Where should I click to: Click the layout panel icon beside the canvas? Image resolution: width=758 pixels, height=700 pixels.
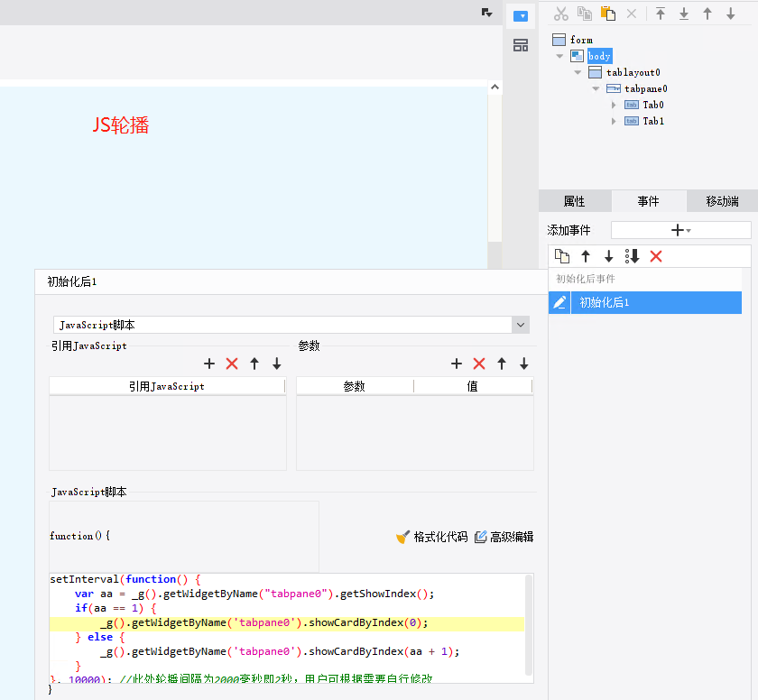point(521,45)
